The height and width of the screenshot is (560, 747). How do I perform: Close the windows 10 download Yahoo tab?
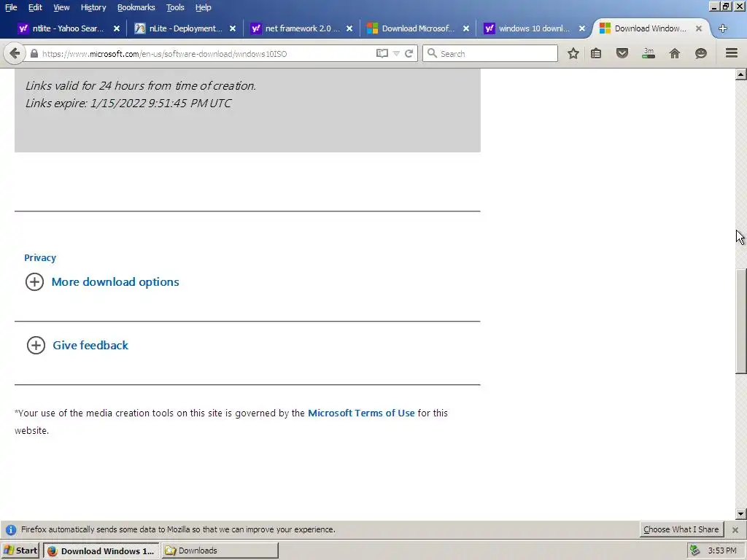[x=581, y=28]
